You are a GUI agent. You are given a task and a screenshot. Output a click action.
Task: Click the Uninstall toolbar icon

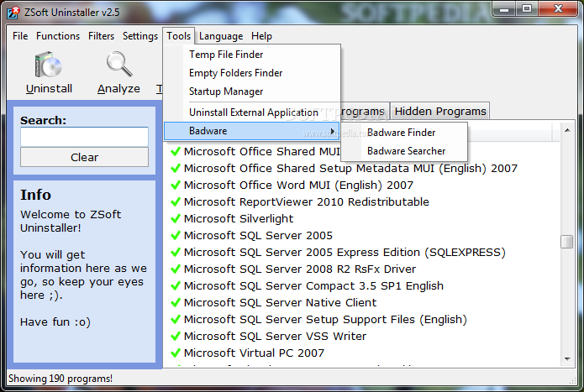pyautogui.click(x=49, y=65)
